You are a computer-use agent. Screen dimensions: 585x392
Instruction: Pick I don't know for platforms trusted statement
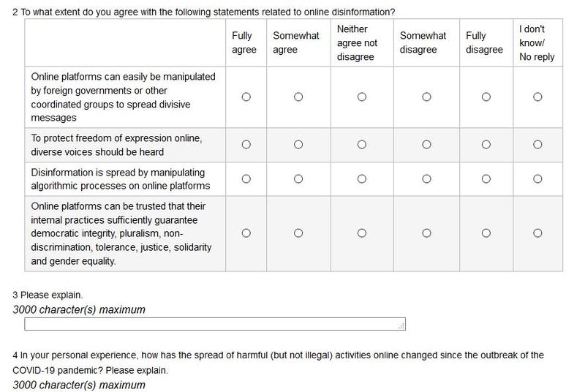[537, 233]
